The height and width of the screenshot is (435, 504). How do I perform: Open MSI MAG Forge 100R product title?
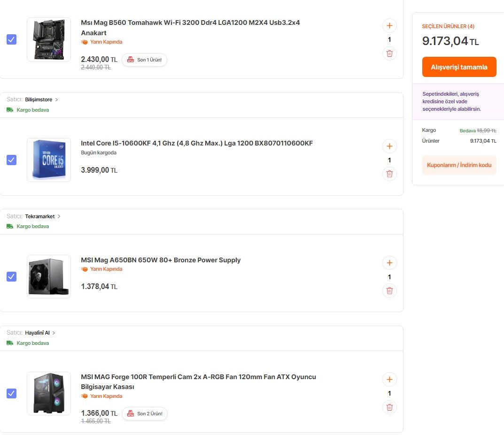pos(198,382)
